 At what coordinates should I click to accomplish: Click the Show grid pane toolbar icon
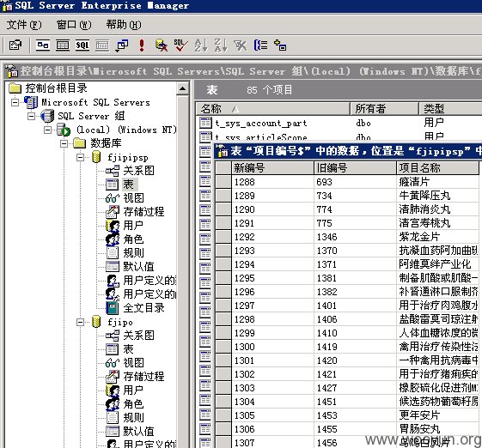click(63, 45)
